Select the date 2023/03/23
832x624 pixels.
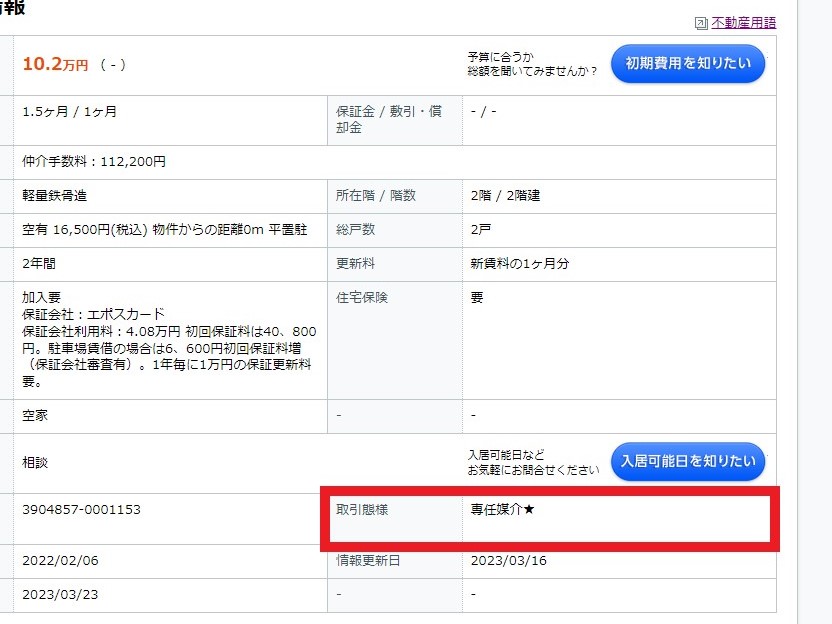pos(60,594)
